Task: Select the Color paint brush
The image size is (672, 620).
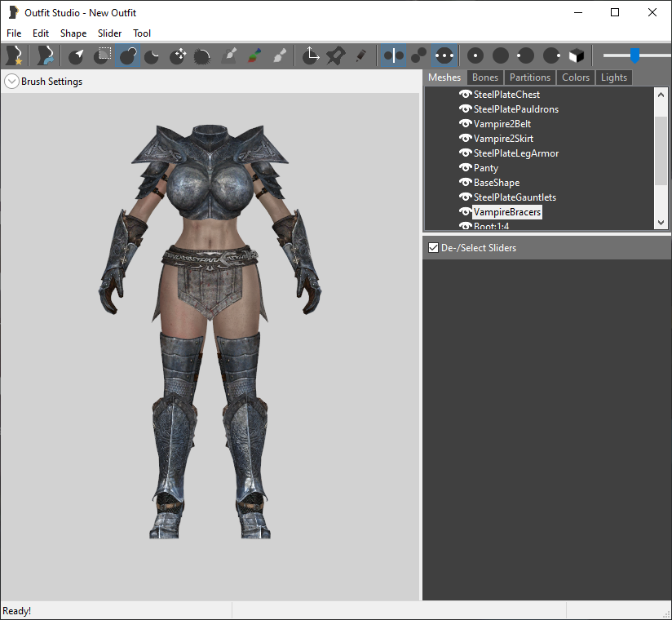Action: (254, 55)
